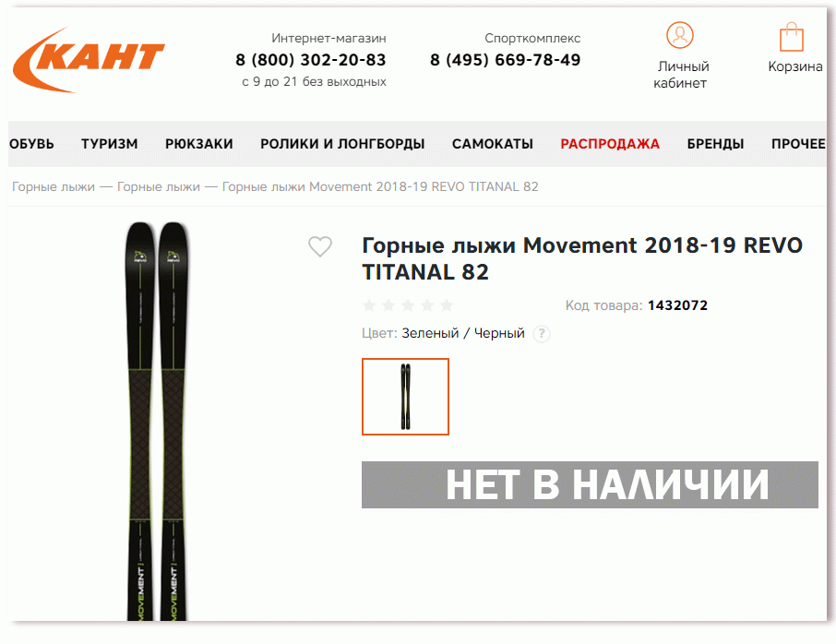Add ski to favorites with heart icon
The height and width of the screenshot is (644, 836).
point(320,246)
